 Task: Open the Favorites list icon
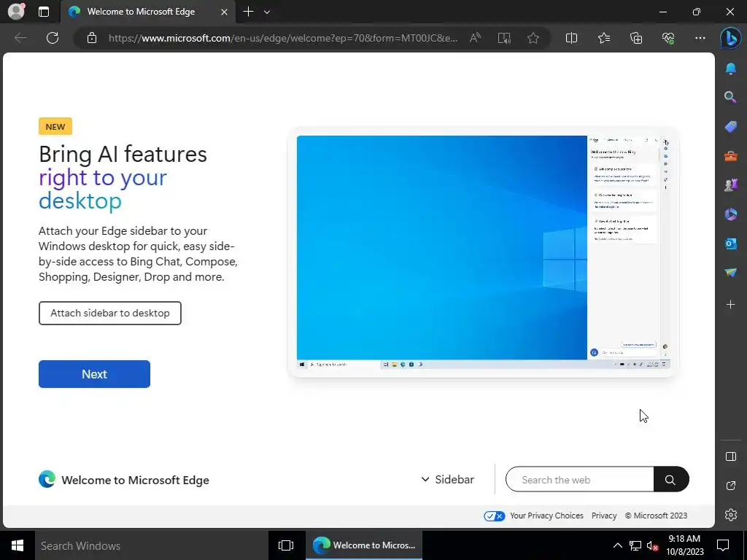point(603,38)
